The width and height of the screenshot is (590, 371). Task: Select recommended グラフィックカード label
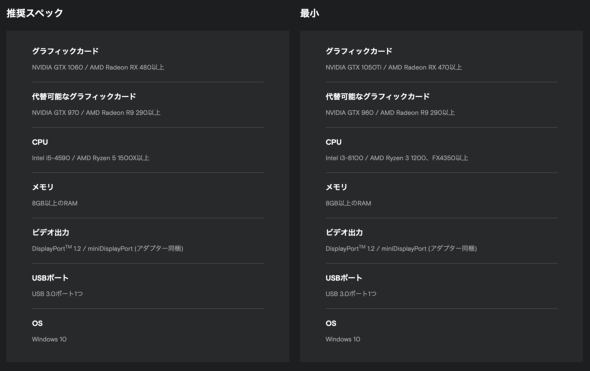(x=65, y=51)
